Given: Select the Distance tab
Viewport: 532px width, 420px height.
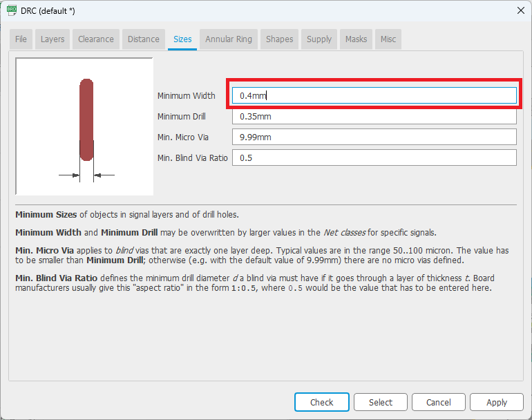Looking at the screenshot, I should [144, 39].
